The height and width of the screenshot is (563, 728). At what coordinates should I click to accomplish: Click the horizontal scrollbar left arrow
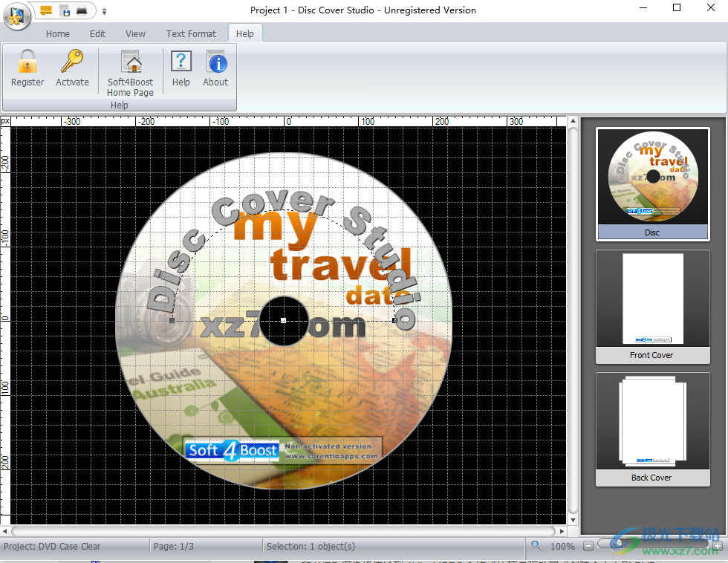pyautogui.click(x=4, y=532)
